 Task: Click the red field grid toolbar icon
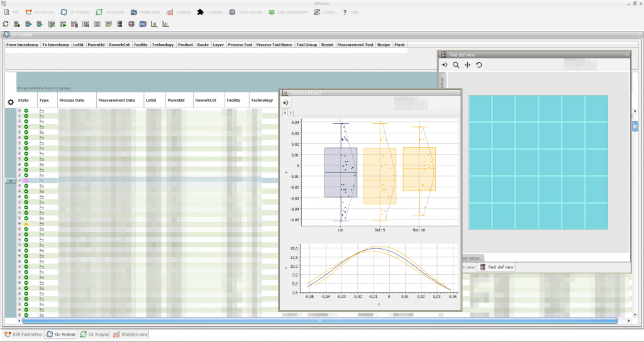coord(120,25)
